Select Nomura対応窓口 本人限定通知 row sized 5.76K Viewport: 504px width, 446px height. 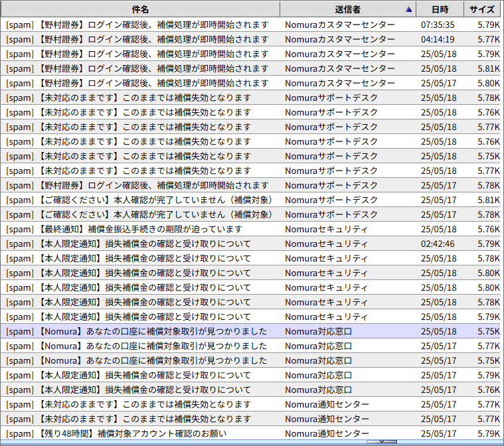[250, 390]
